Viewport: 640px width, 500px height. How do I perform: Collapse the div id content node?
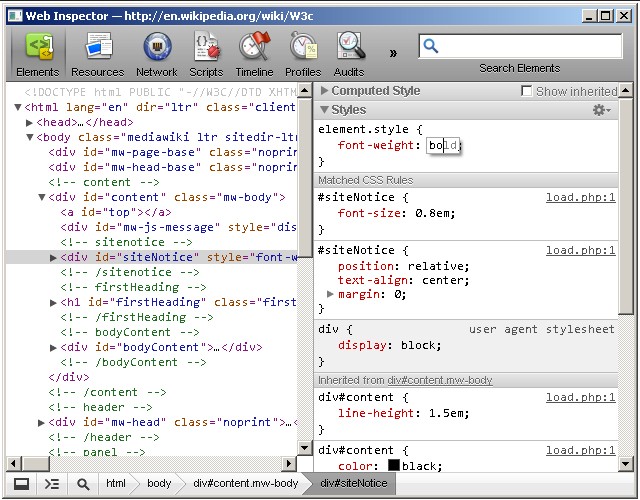[42, 197]
